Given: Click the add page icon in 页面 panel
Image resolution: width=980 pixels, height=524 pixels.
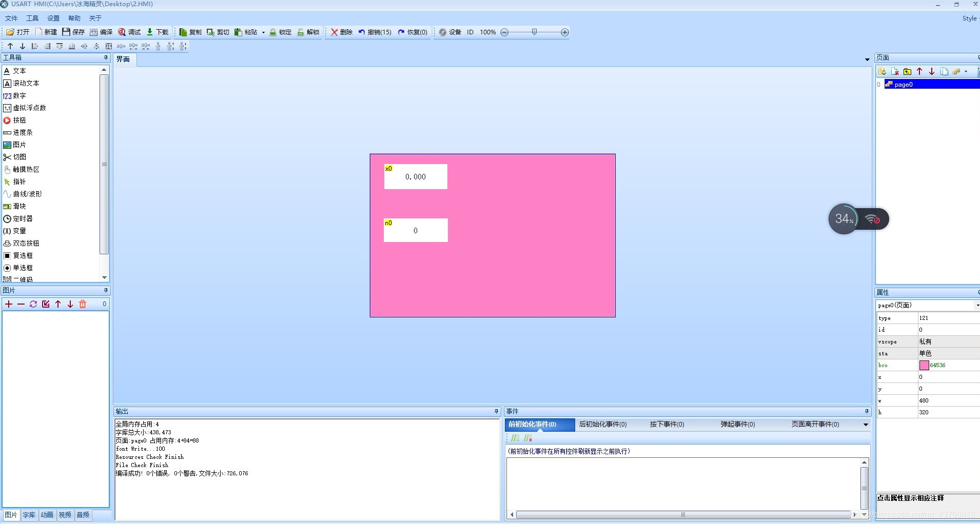Looking at the screenshot, I should (x=882, y=71).
